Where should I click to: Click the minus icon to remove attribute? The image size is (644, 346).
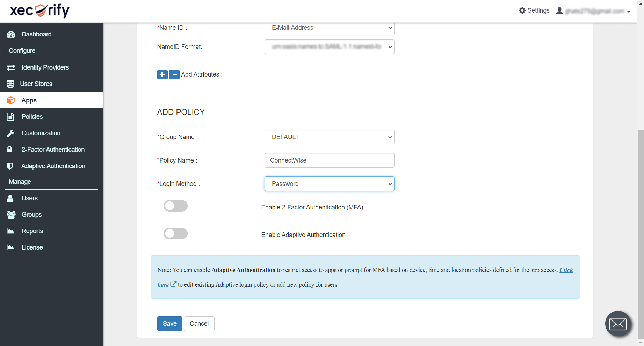[174, 74]
